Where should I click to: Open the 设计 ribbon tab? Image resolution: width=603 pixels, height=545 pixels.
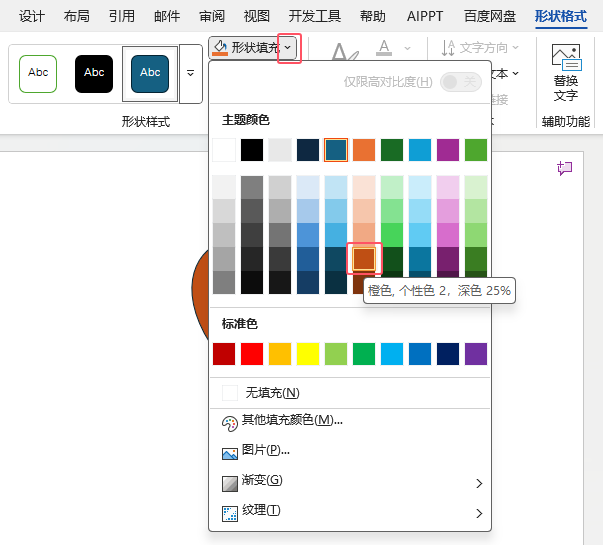[32, 16]
